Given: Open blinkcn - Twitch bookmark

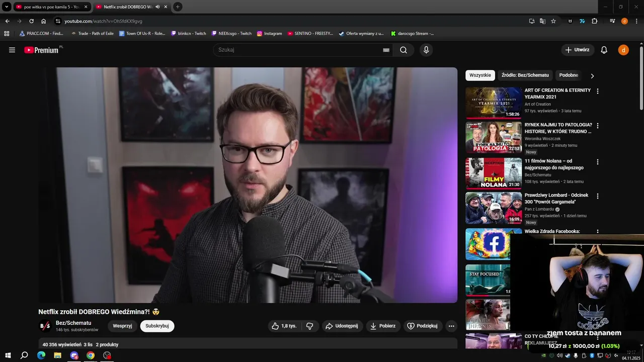Looking at the screenshot, I should [189, 33].
